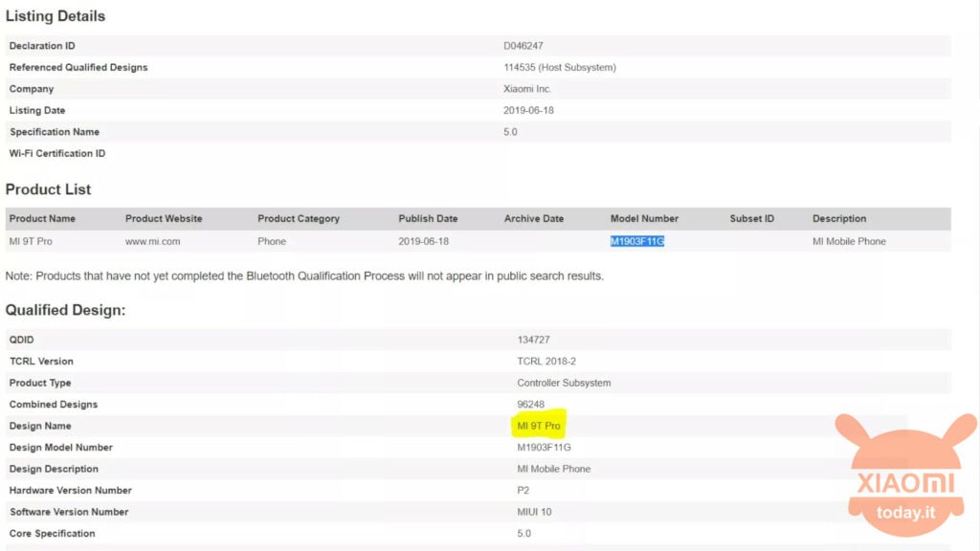Select the "TCRL Version" label

click(x=41, y=361)
